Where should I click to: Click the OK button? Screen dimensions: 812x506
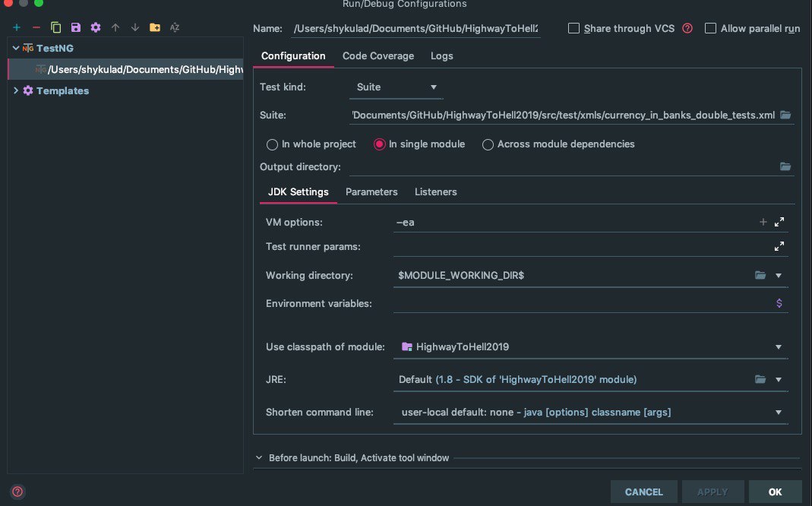pos(776,492)
